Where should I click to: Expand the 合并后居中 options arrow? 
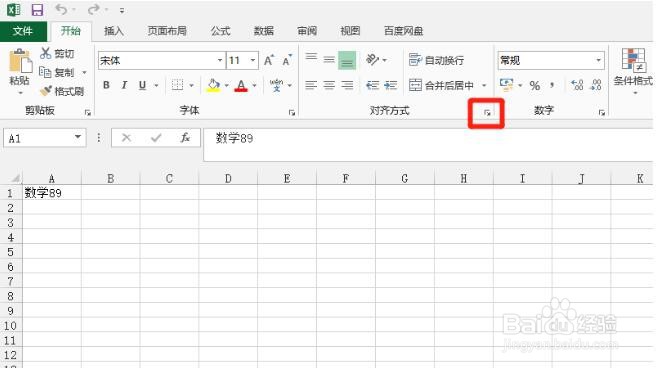pyautogui.click(x=484, y=86)
